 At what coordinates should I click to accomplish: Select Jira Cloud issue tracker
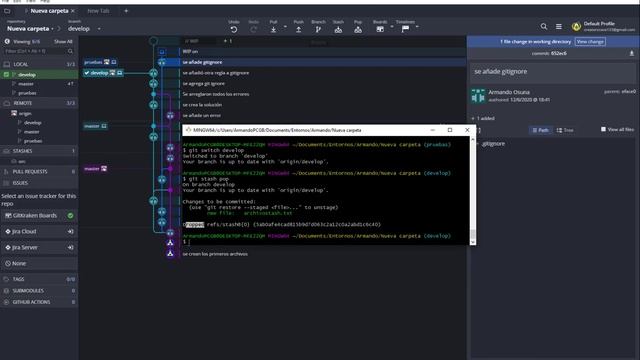(x=39, y=231)
